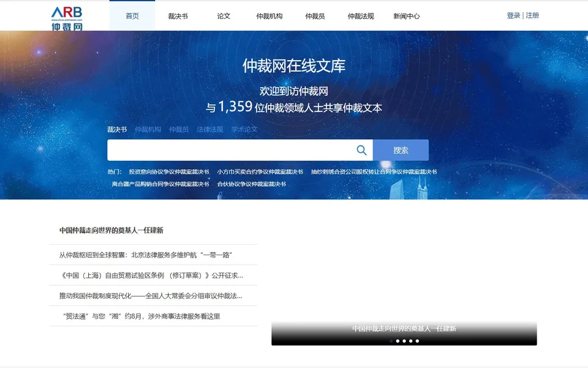
Task: Open headline 中国仲裁走向世界的奠基人—任建新
Action: (111, 231)
